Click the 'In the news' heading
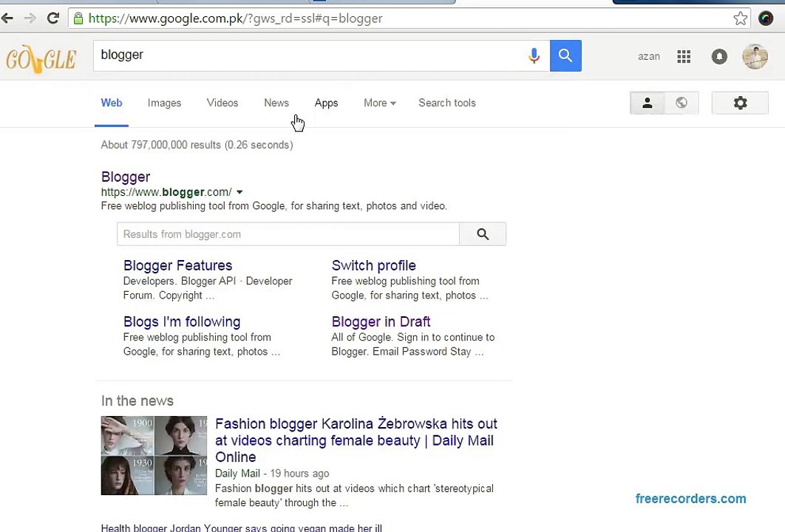The height and width of the screenshot is (532, 785). (137, 401)
